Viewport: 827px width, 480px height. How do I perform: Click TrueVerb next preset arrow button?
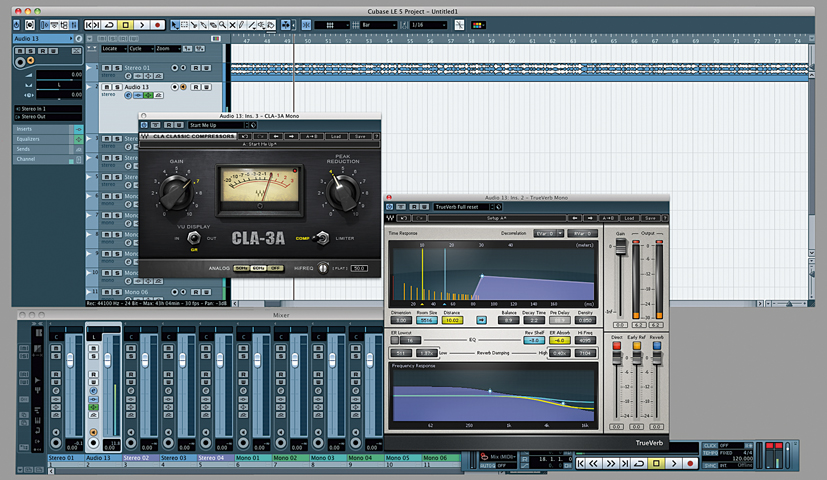pos(590,218)
